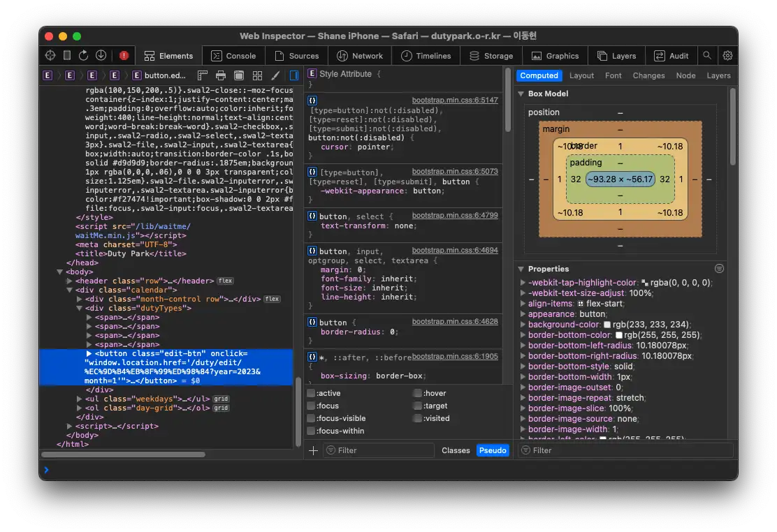Switch to the Timelines tab

(x=426, y=55)
